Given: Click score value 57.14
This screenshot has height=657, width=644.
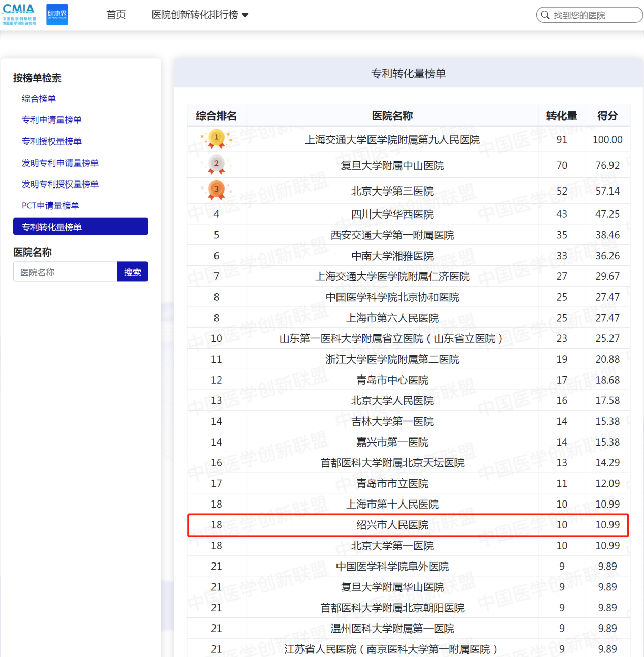Looking at the screenshot, I should 607,191.
